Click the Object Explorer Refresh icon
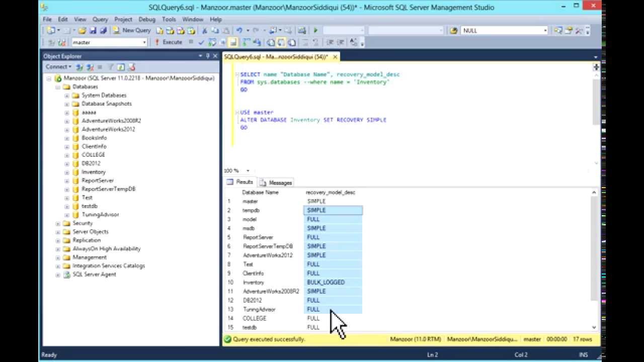 click(121, 67)
